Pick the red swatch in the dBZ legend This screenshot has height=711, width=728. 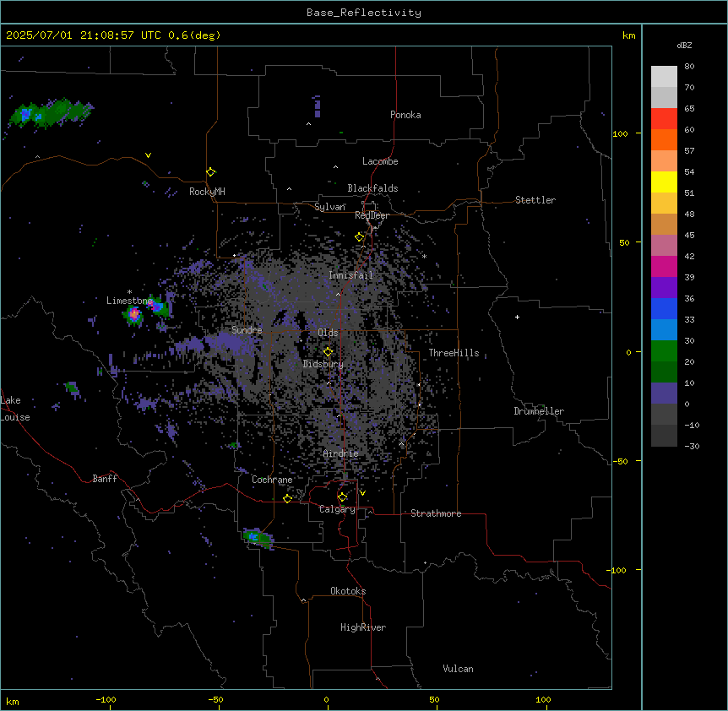(x=664, y=119)
